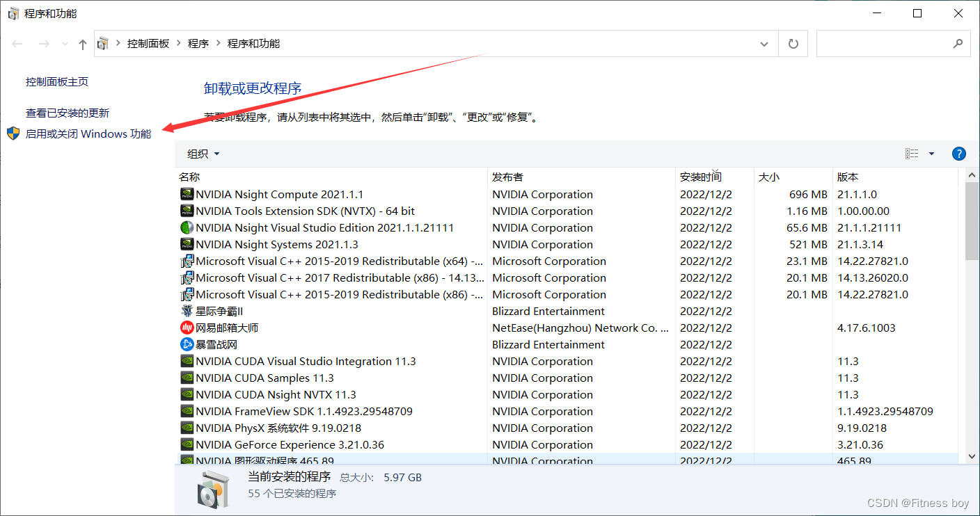Click the NVIDIA Nsight Compute 2021.1.1 icon

click(187, 195)
